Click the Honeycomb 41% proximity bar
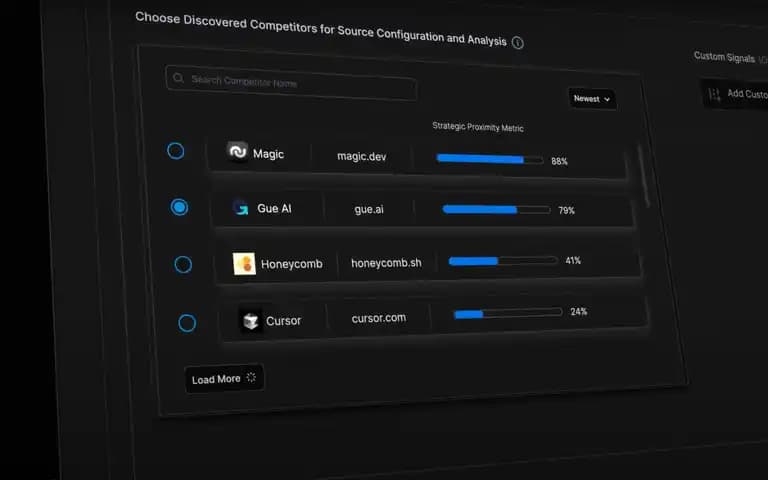The image size is (768, 480). [503, 261]
